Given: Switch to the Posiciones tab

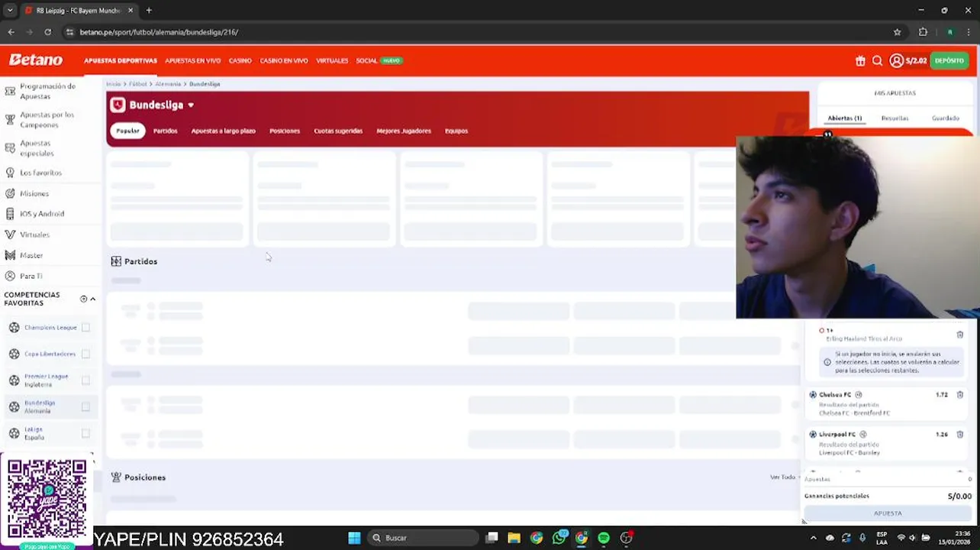Looking at the screenshot, I should tap(285, 131).
